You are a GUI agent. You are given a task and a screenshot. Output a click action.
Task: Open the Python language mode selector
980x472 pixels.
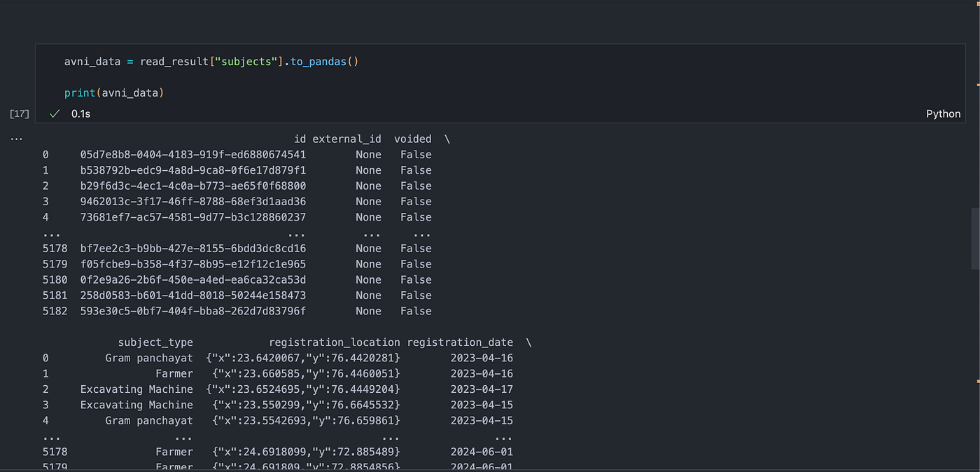(x=943, y=113)
